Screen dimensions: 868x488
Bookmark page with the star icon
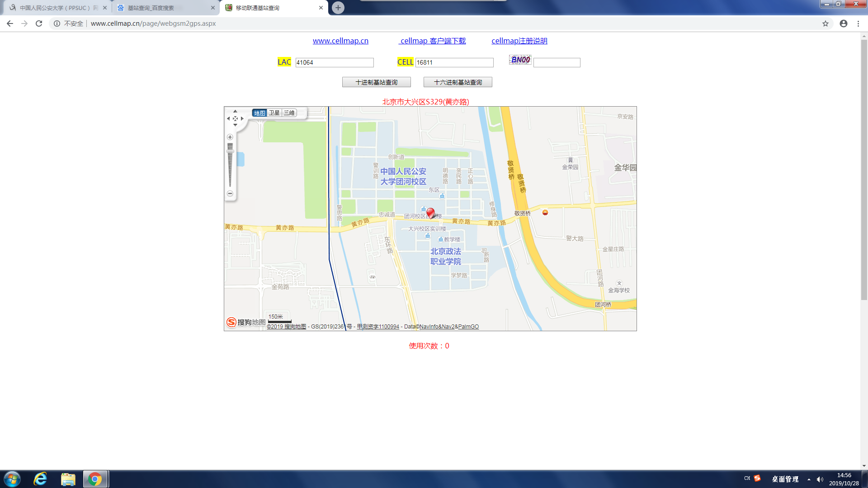click(826, 23)
